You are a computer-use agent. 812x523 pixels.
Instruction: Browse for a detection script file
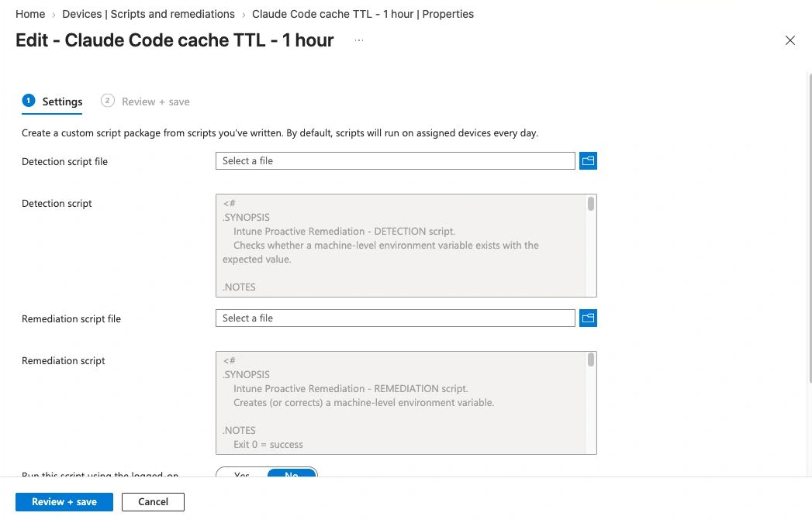tap(588, 161)
